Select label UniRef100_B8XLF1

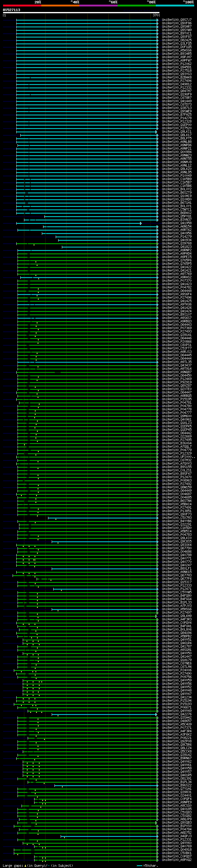(177, 568)
